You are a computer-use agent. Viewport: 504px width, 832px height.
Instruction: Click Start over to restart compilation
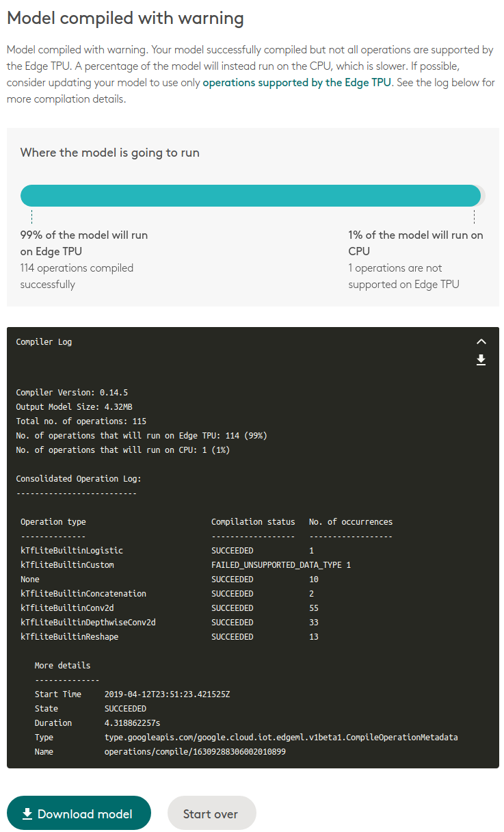(211, 813)
